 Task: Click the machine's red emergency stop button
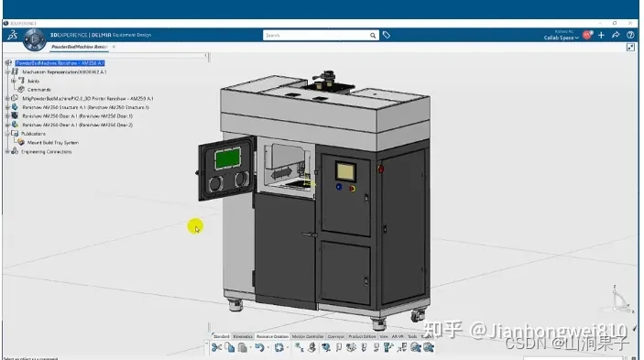click(x=381, y=169)
